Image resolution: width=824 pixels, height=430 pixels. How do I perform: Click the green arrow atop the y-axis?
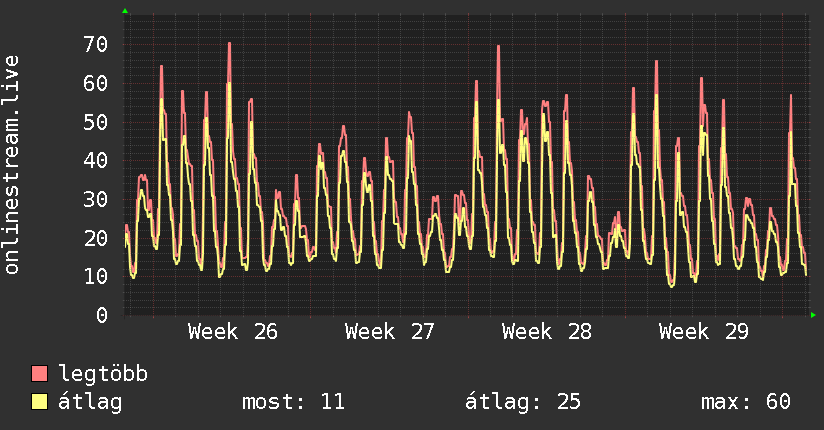[x=125, y=11]
